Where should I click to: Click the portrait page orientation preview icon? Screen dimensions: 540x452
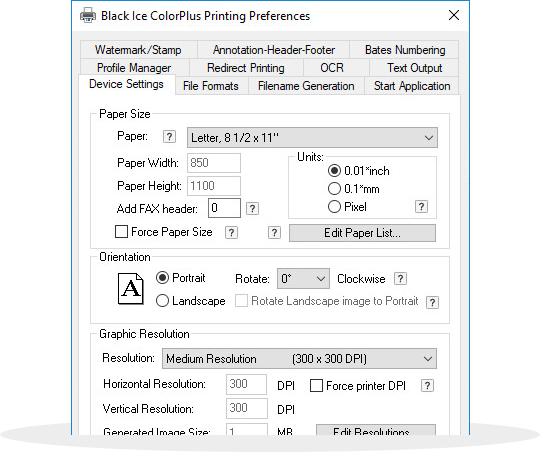point(131,289)
